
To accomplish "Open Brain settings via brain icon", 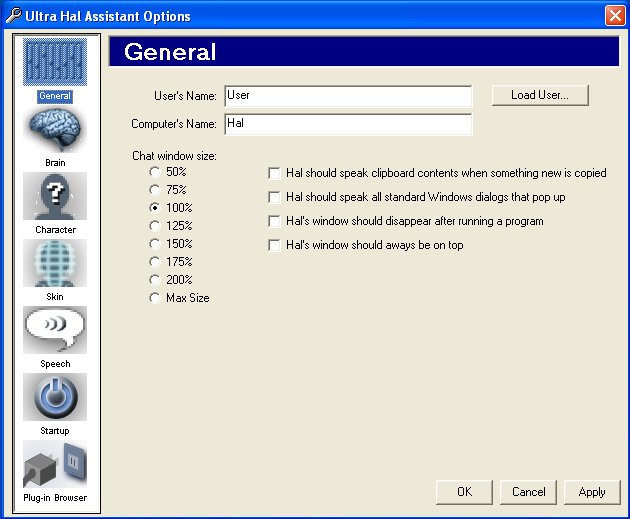I will point(55,130).
